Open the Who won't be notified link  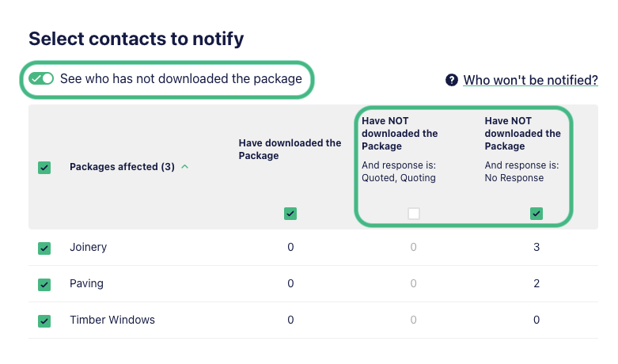(x=530, y=80)
